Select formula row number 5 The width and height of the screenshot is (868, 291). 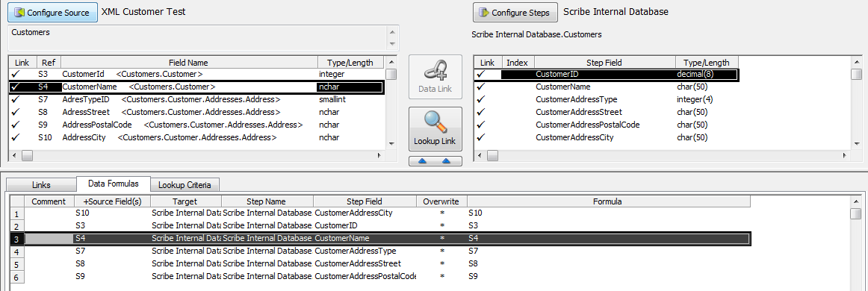tap(17, 264)
